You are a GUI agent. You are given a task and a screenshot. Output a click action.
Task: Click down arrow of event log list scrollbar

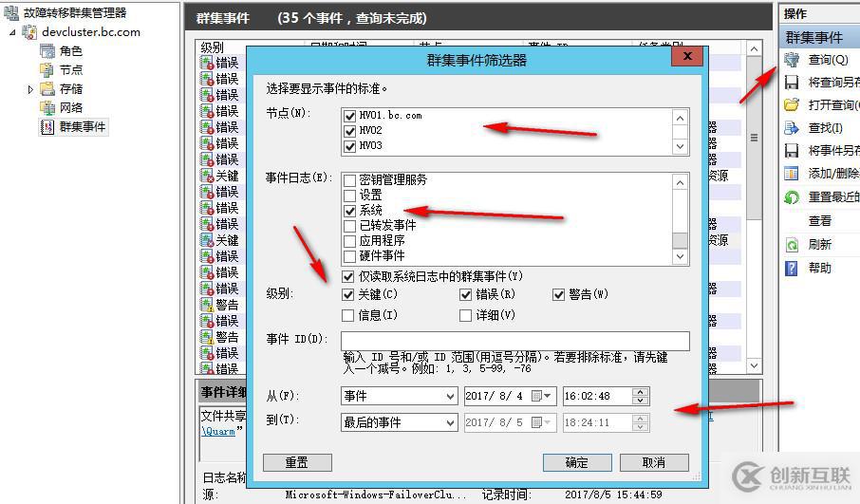pos(680,256)
